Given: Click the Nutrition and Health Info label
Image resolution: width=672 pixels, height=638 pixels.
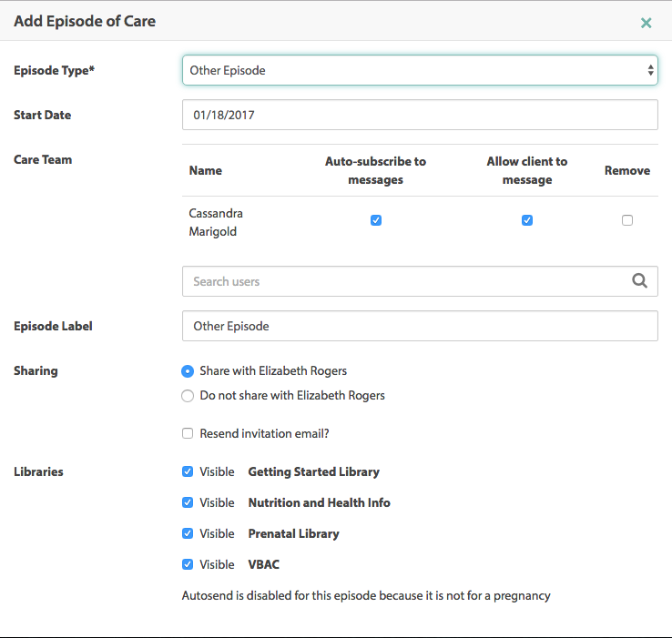Looking at the screenshot, I should tap(319, 503).
